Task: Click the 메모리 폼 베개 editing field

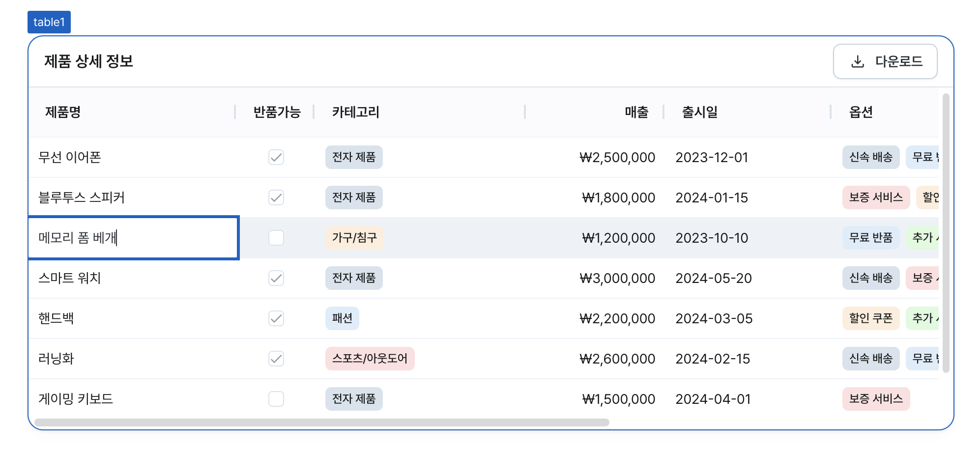Action: pos(134,238)
